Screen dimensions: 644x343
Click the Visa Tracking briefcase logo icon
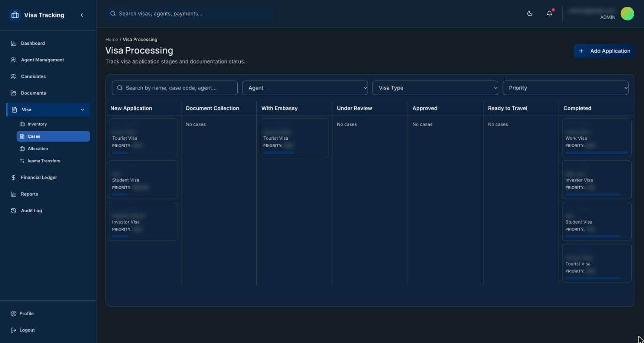pyautogui.click(x=15, y=15)
